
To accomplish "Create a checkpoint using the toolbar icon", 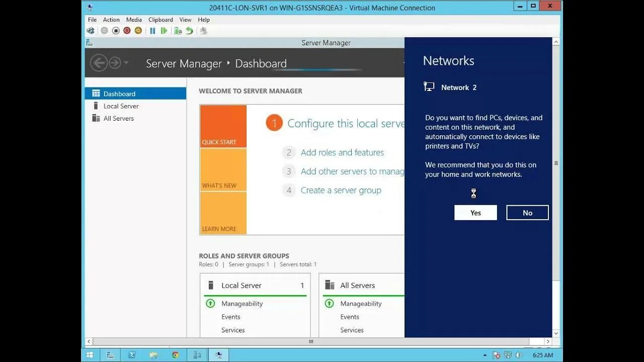I will click(x=178, y=31).
